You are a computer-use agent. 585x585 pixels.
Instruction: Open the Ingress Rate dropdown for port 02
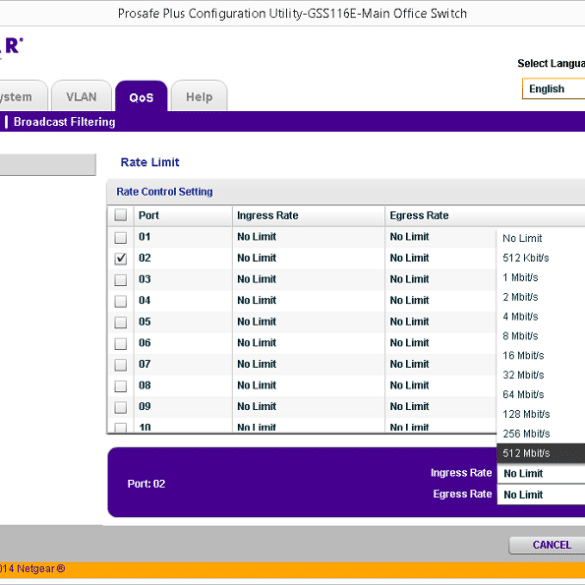point(541,473)
